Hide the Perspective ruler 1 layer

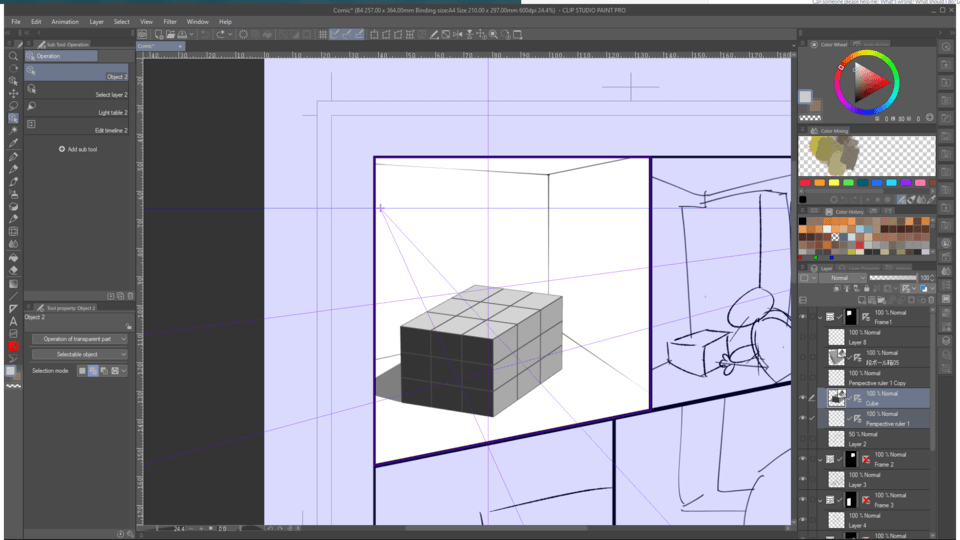803,418
